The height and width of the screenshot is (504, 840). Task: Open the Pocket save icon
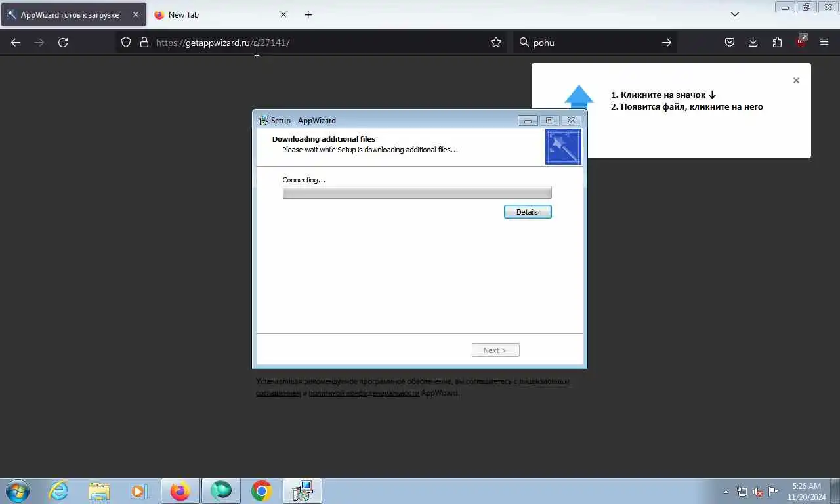(x=730, y=42)
